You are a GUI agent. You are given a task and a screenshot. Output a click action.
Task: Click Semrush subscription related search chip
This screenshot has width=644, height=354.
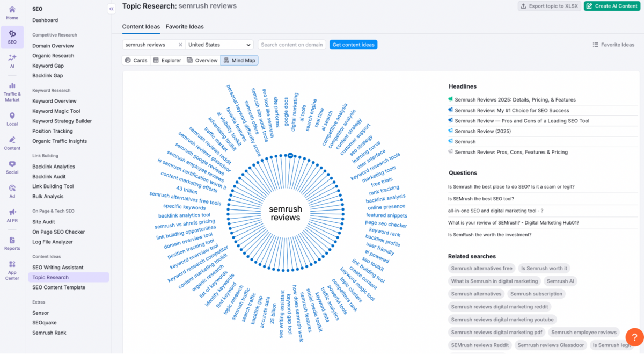[536, 294]
